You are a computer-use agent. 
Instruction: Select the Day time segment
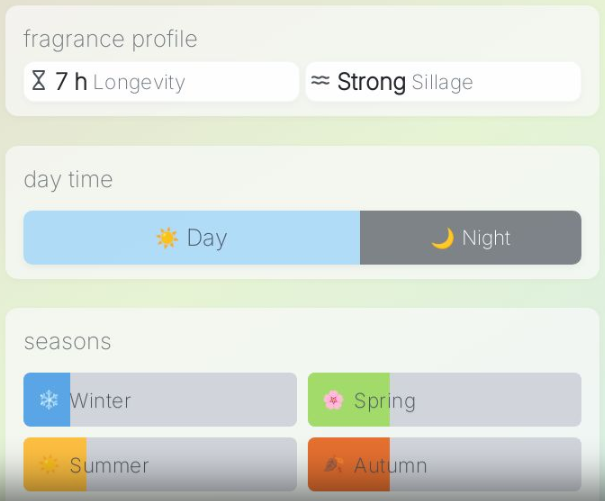tap(191, 238)
